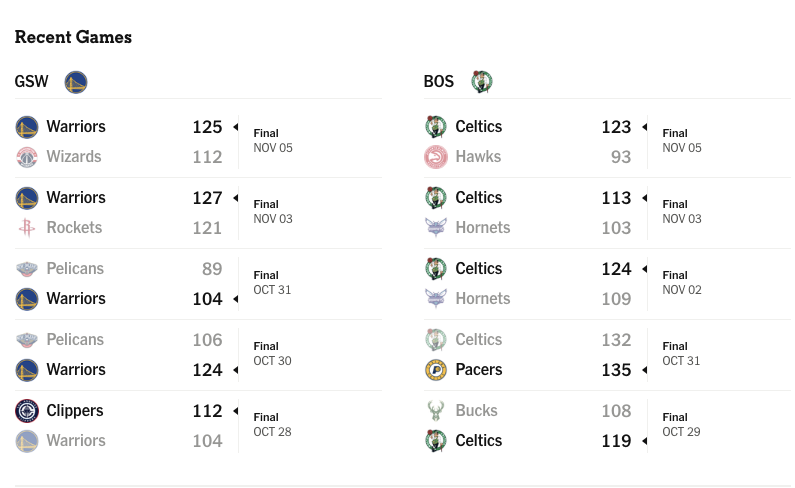
Task: Select the GSW team abbreviation header
Action: click(31, 82)
